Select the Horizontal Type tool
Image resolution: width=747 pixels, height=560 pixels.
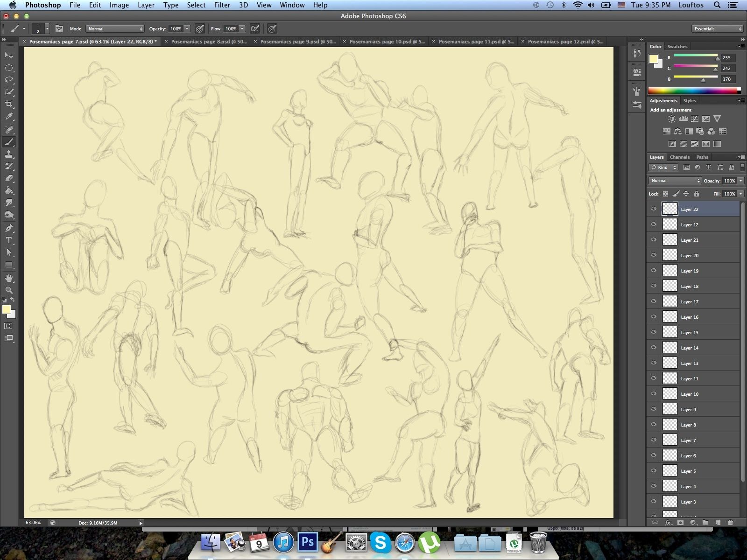[9, 240]
